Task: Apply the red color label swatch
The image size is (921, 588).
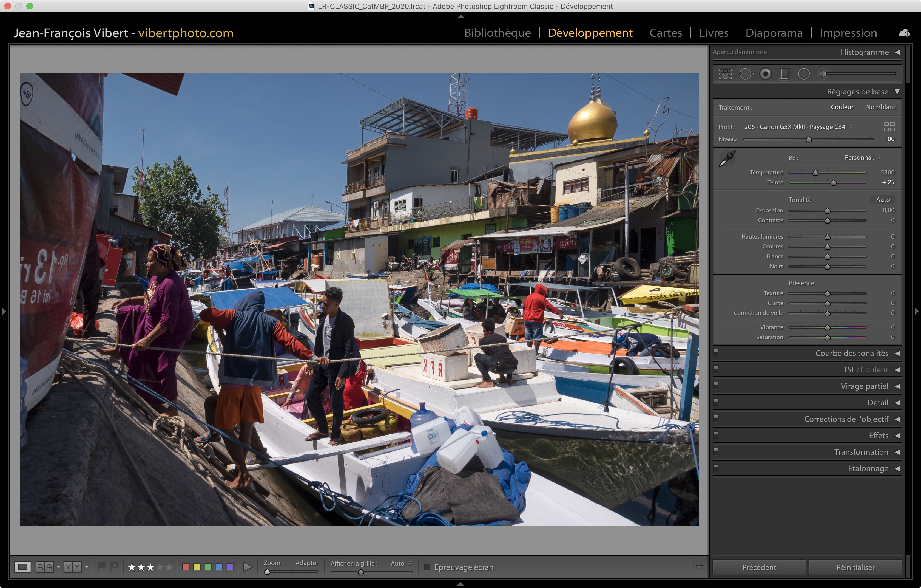Action: [186, 567]
